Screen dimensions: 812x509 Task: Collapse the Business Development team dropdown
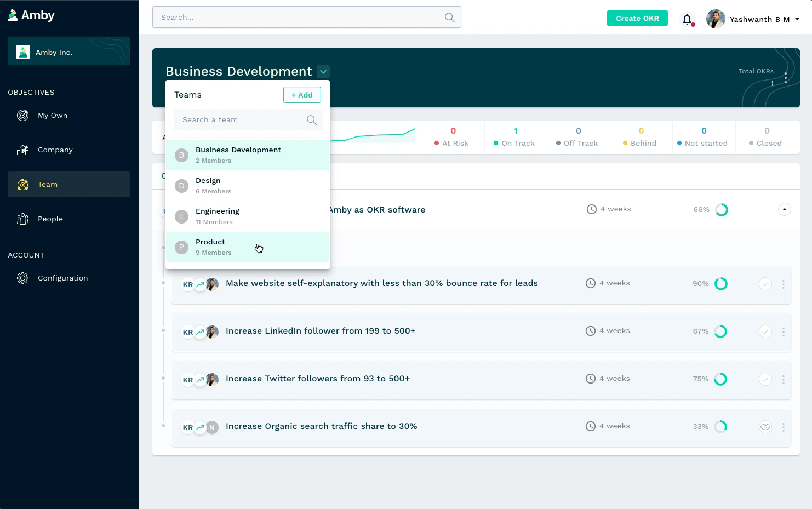(323, 72)
